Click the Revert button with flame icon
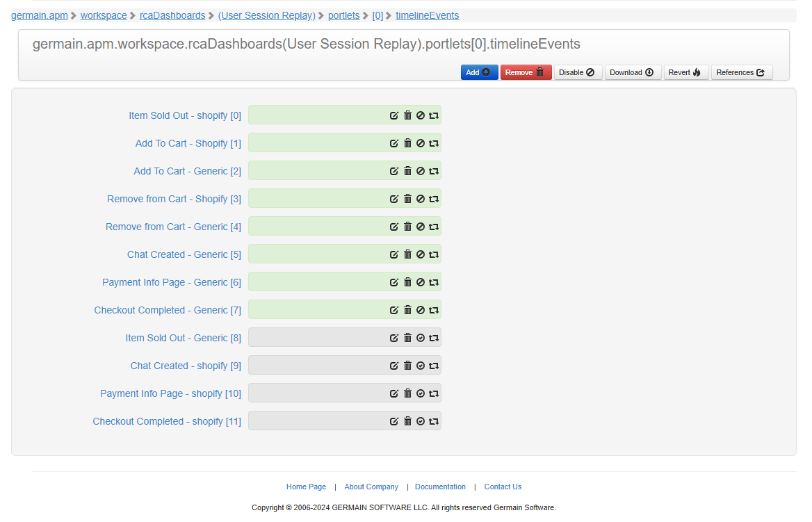812x522 pixels. coord(685,72)
